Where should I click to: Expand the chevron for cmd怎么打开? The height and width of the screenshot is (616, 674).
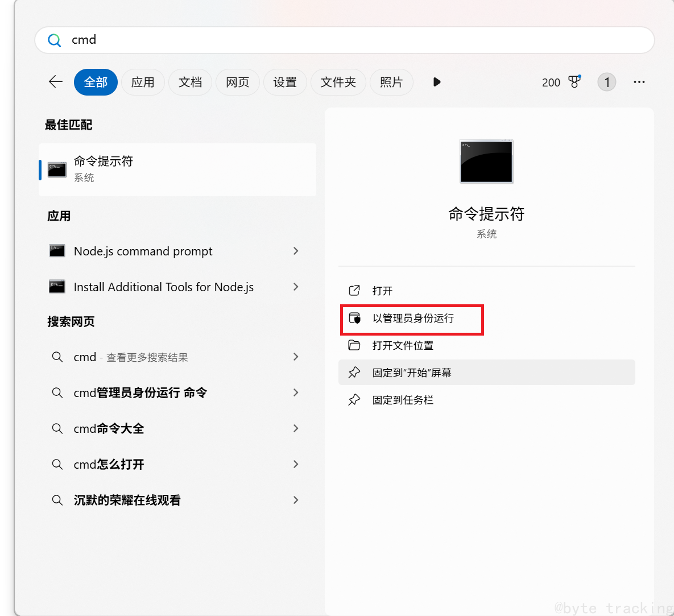(296, 464)
